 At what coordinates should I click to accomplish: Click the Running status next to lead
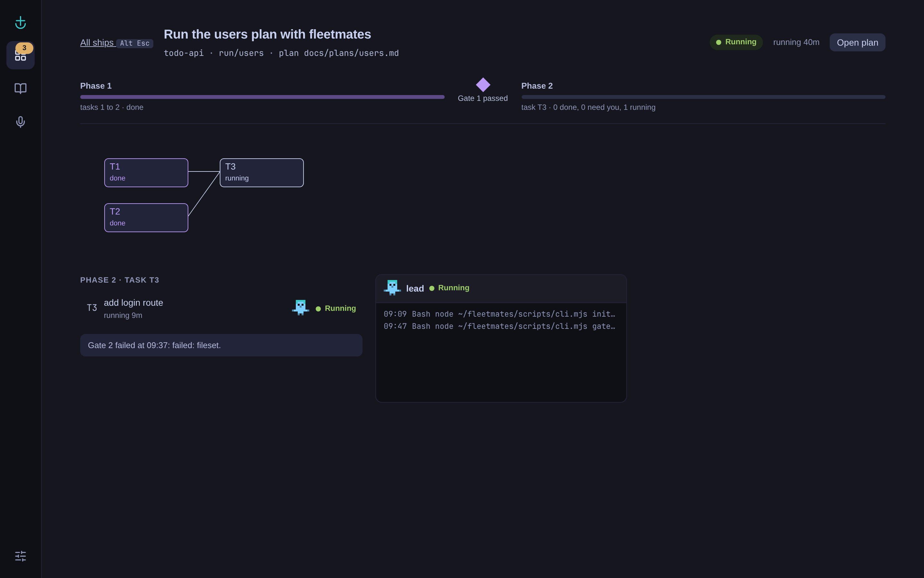[x=449, y=288]
